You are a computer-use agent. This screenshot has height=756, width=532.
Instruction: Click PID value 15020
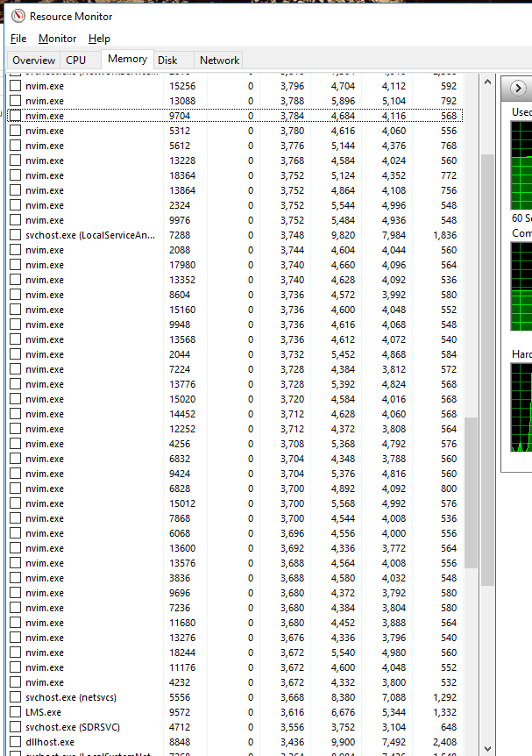click(x=182, y=399)
